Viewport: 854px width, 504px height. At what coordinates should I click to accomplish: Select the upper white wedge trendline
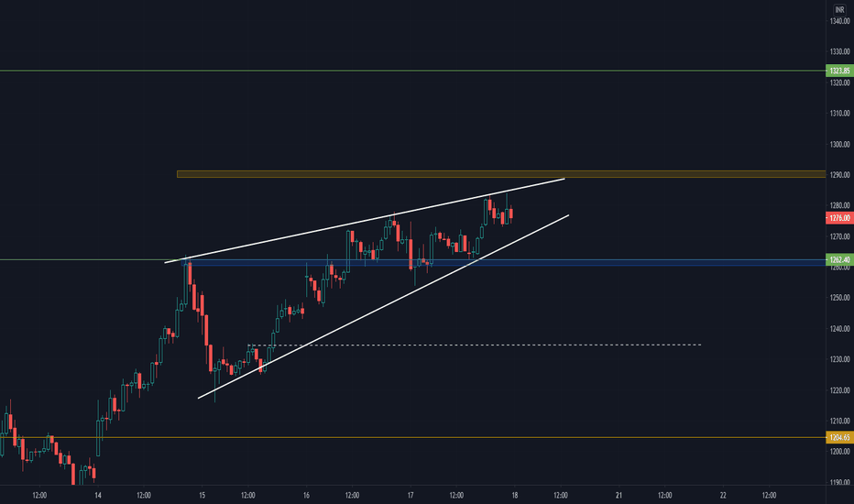[x=365, y=221]
